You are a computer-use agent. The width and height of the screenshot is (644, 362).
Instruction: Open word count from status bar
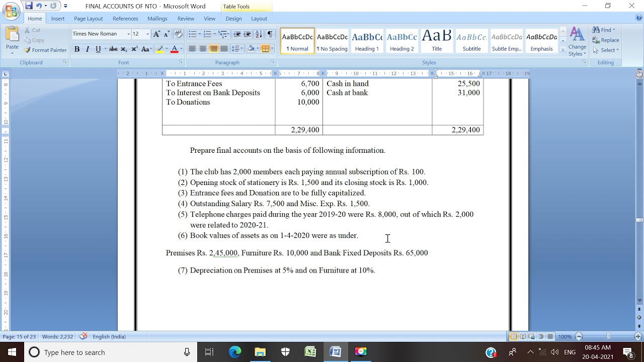[57, 336]
